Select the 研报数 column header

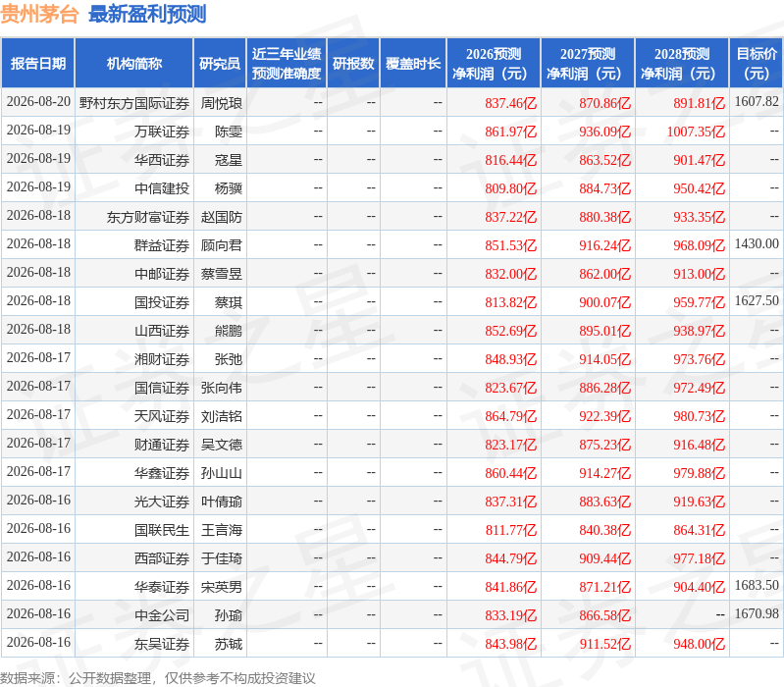[x=353, y=64]
